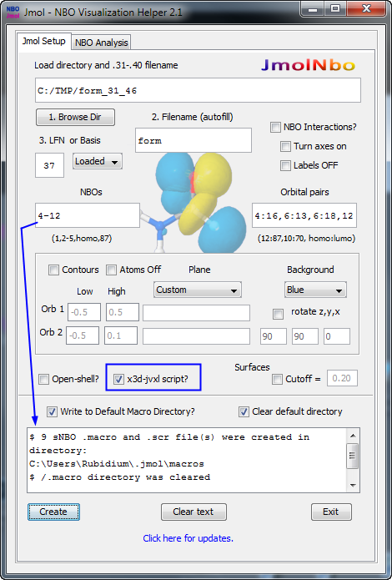This screenshot has width=392, height=580.
Task: Click the NBOs field showing 4-12
Action: (88, 215)
